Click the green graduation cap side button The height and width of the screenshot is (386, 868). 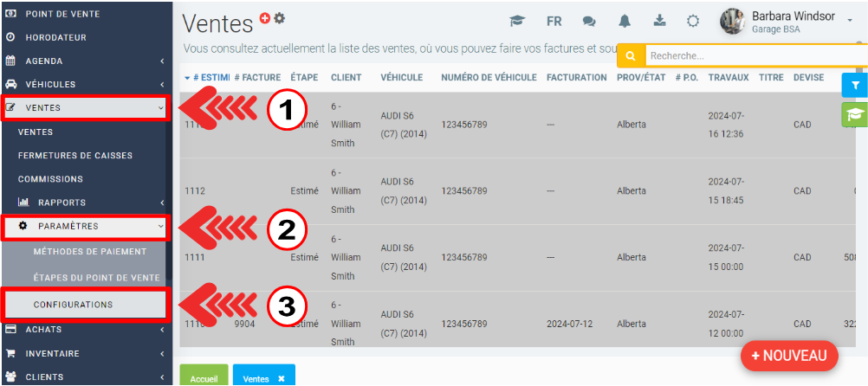[855, 114]
